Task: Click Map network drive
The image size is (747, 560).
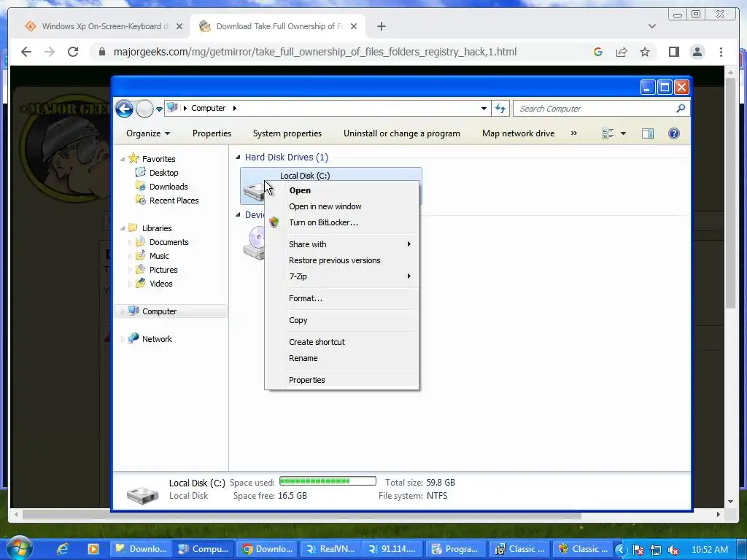Action: (x=519, y=133)
